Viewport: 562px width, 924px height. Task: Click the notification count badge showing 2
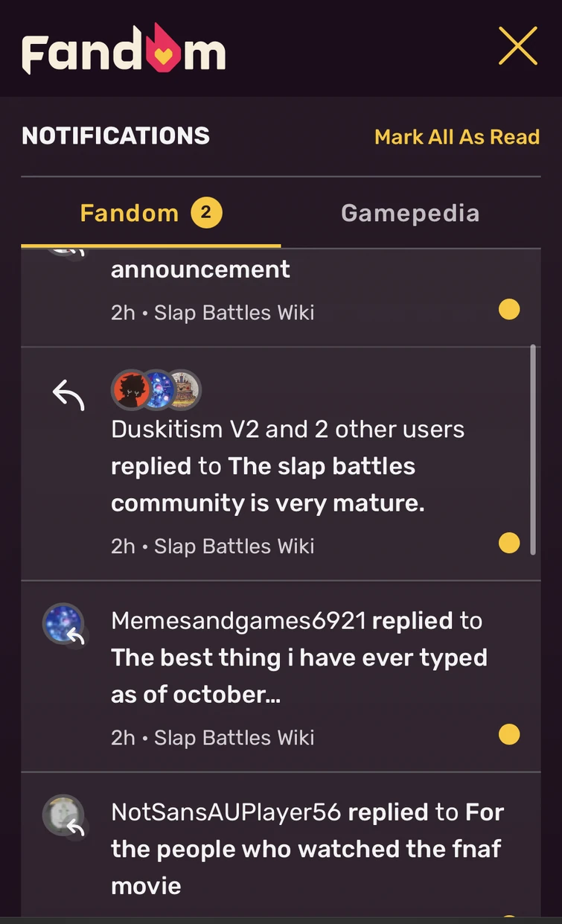205,212
